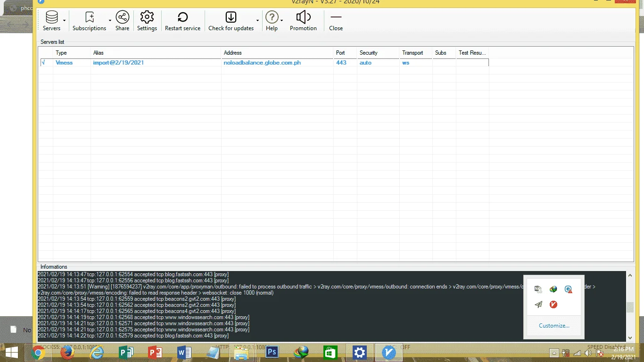This screenshot has width=644, height=362.
Task: Sort servers by the Port column header
Action: 345,53
